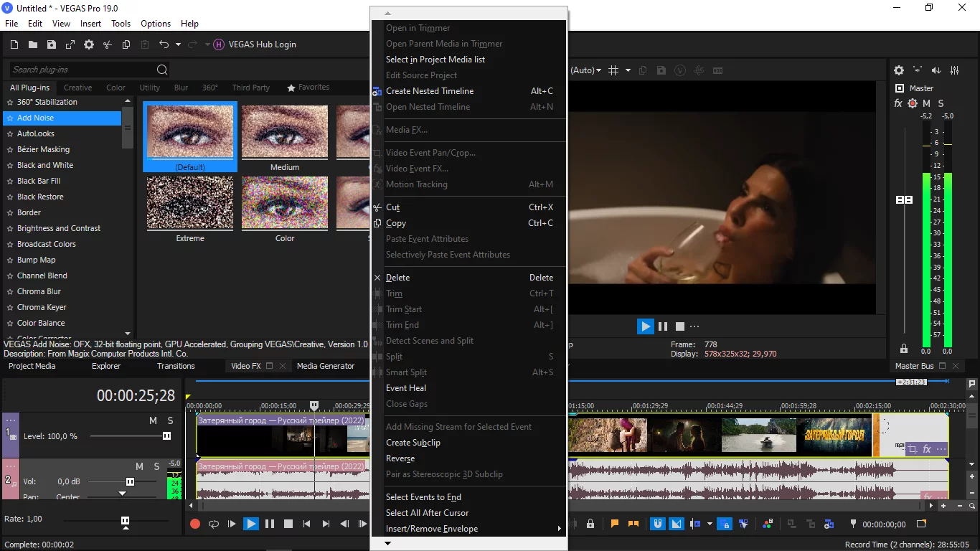Click the grid overlays icon in the preview toolbar

613,70
